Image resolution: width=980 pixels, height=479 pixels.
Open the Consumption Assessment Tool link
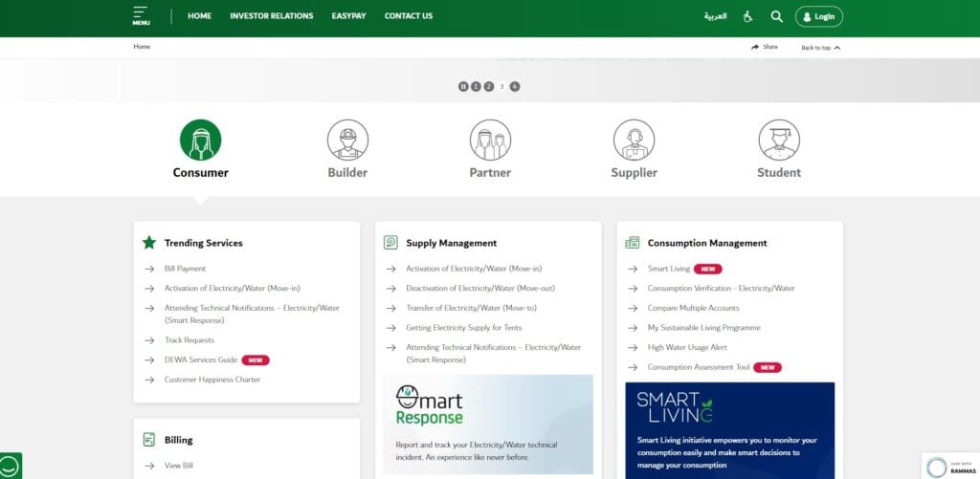[698, 367]
